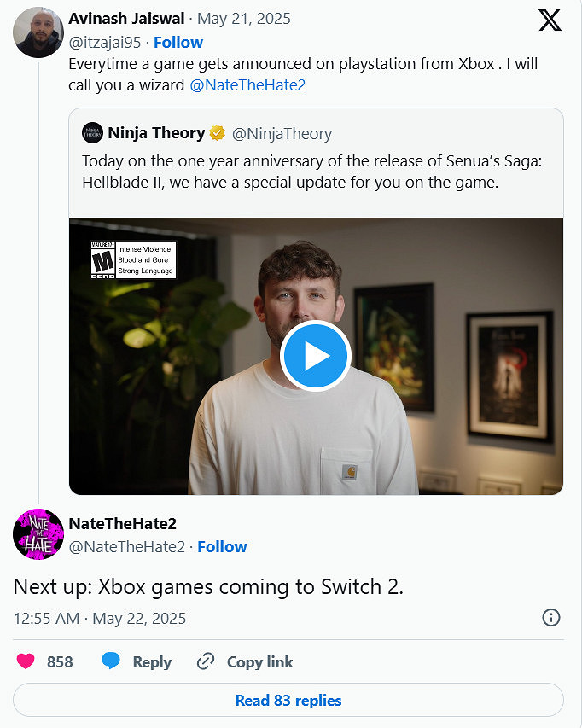Viewport: 582px width, 728px height.
Task: Click the X logo in the corner
Action: 550,21
